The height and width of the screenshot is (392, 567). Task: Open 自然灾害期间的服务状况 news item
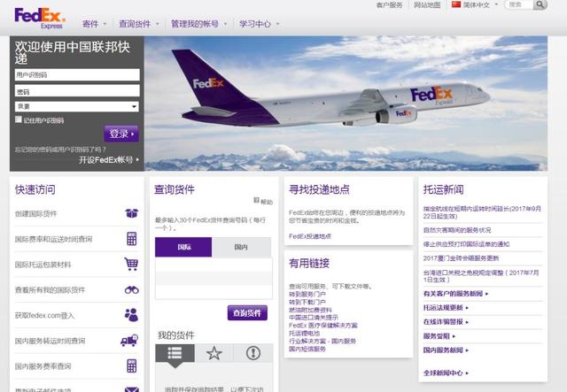pyautogui.click(x=457, y=230)
